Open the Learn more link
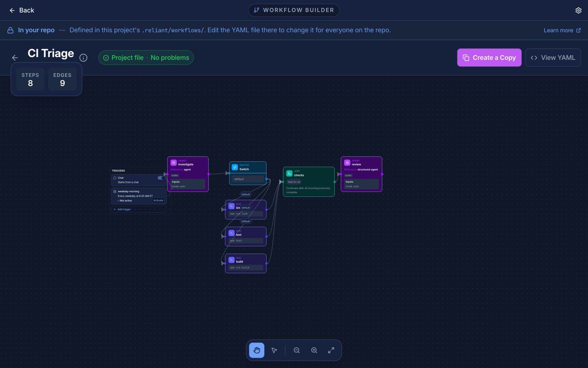Screen dimensions: 588x368 [562, 30]
